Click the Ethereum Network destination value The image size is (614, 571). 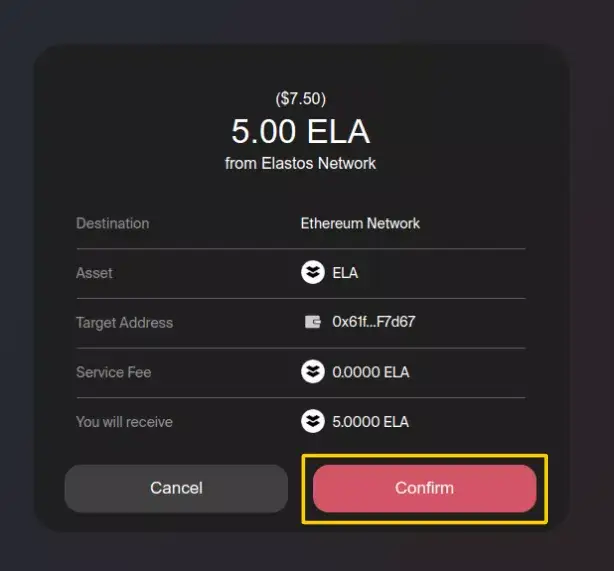click(360, 223)
